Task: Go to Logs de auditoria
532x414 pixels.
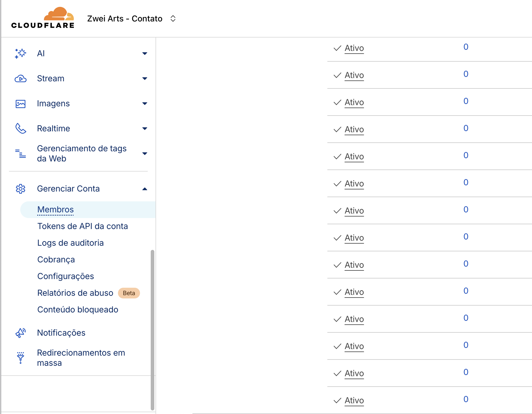Action: tap(70, 243)
